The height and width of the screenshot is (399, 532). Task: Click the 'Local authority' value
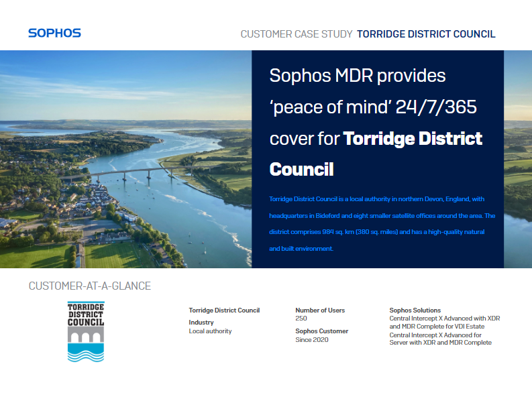tap(210, 331)
